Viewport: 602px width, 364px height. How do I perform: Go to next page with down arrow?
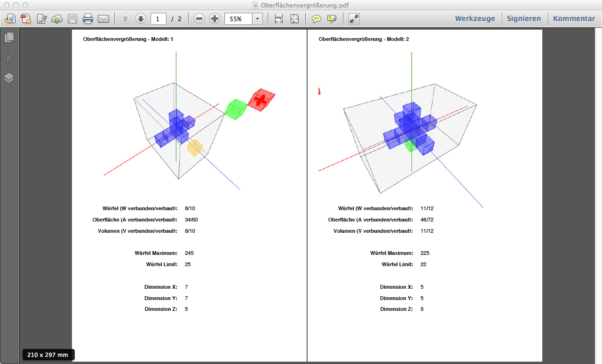[141, 19]
